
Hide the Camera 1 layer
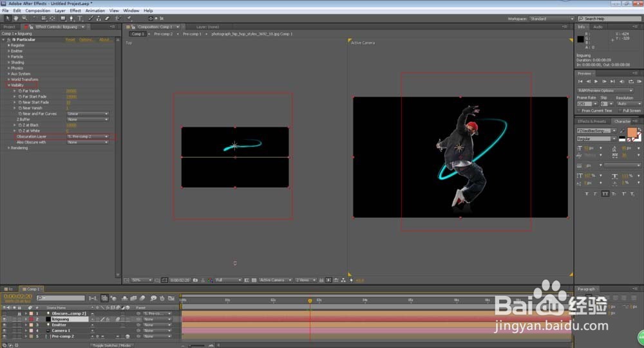click(x=4, y=331)
